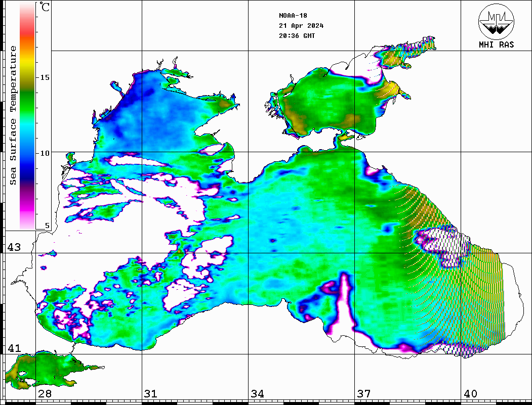Viewport: 532px width, 405px height.
Task: Click the 21 Apr 2024 date text
Action: point(301,26)
